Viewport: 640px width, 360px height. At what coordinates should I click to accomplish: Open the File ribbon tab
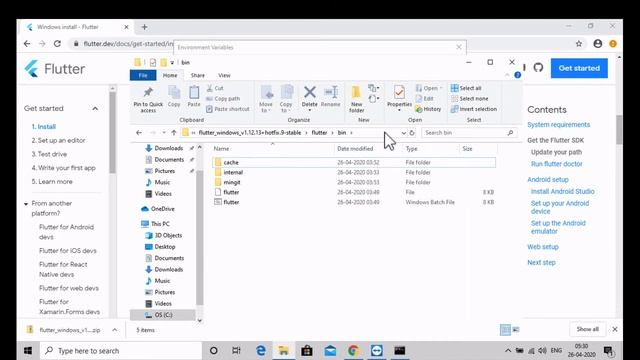click(x=143, y=76)
